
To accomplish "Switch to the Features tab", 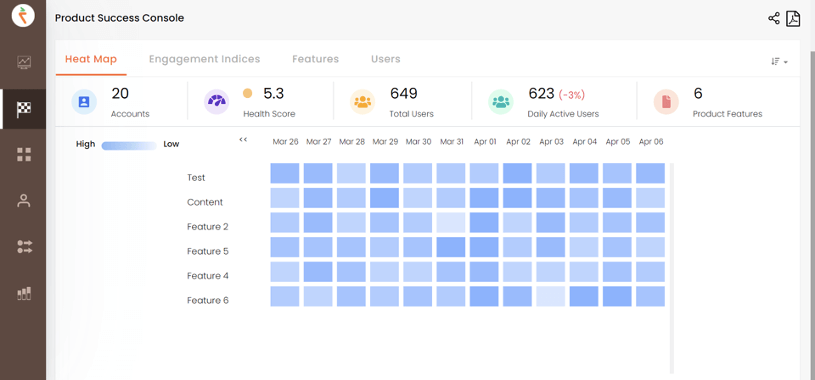I will pos(316,59).
